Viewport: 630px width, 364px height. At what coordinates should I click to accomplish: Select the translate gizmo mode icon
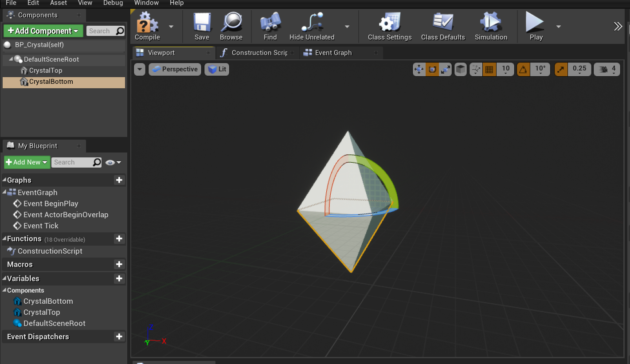[x=419, y=69]
